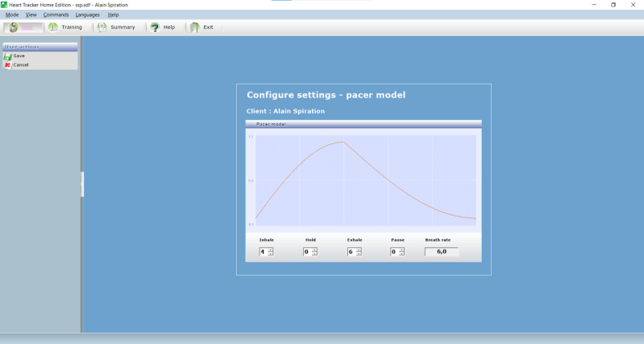
Task: Minimize the Heart Tracker window
Action: (x=594, y=5)
